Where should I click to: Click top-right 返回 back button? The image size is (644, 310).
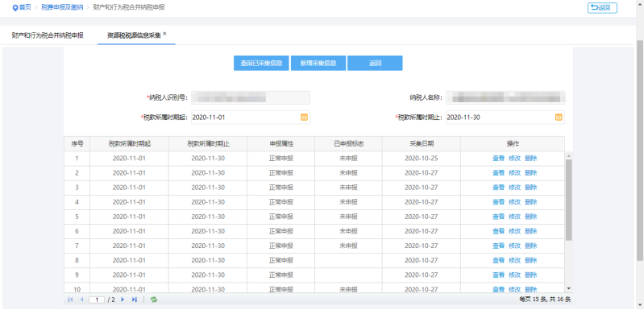(x=602, y=8)
